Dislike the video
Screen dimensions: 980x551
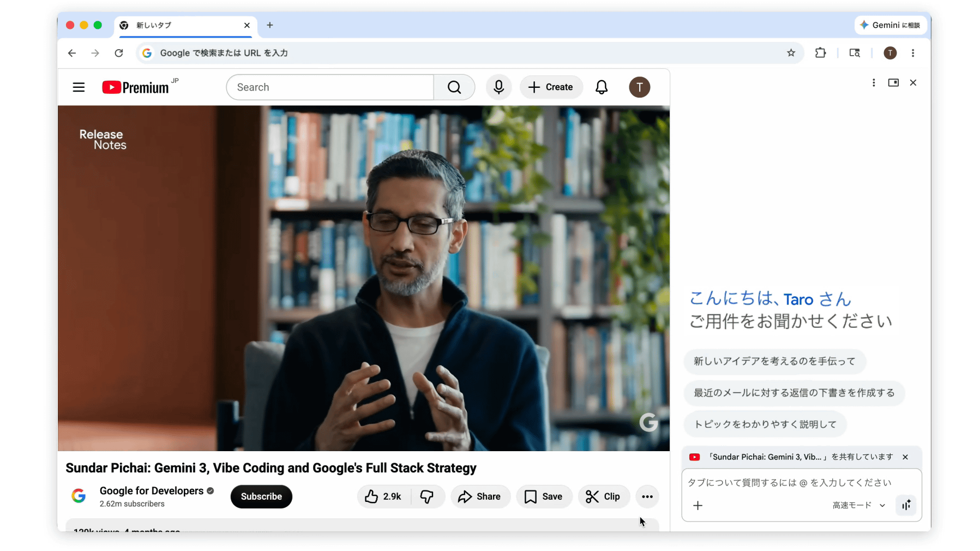[x=428, y=496]
